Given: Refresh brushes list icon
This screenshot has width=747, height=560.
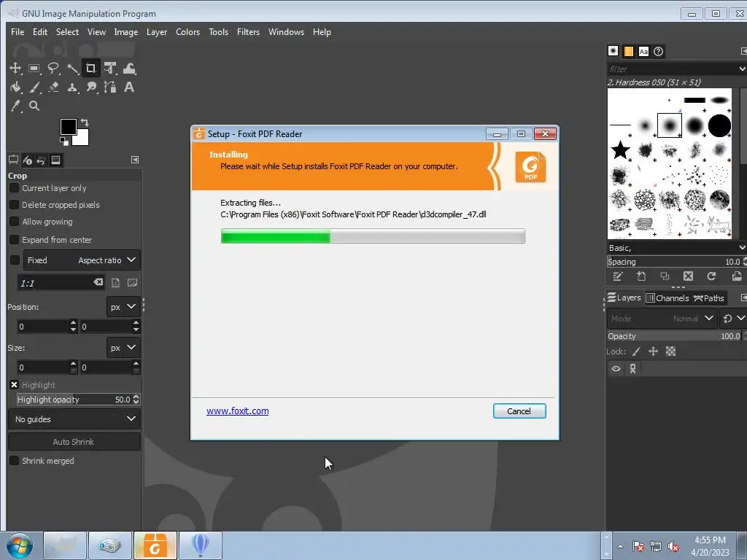Looking at the screenshot, I should 712,276.
